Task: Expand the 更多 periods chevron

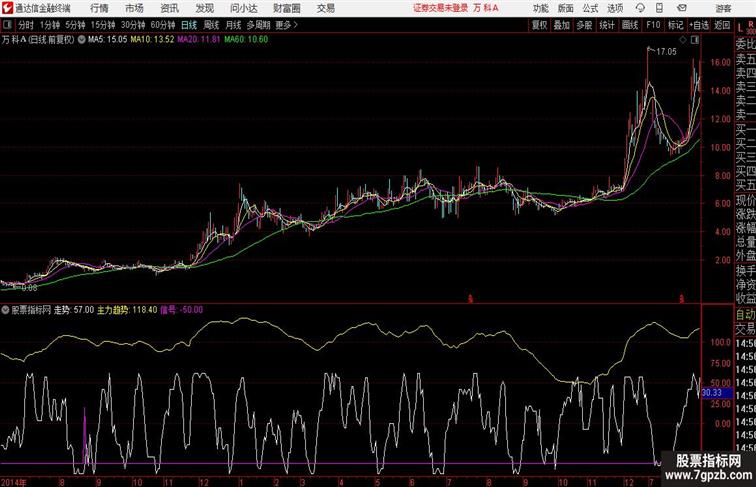Action: (296, 25)
